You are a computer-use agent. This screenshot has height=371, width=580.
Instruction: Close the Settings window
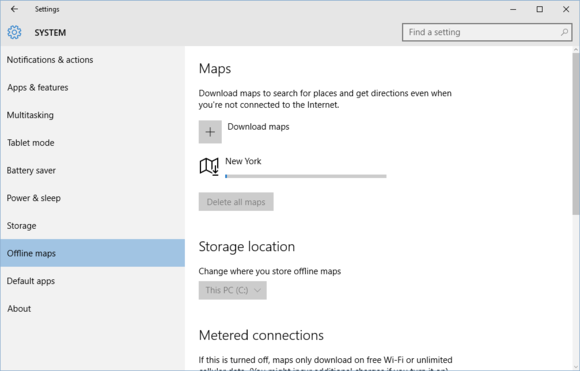point(566,9)
